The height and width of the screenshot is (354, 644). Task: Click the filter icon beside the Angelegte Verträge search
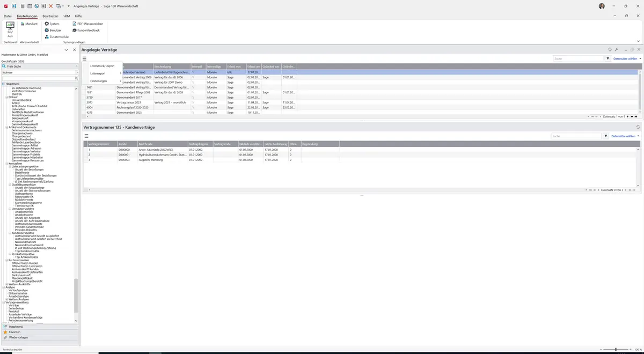608,58
